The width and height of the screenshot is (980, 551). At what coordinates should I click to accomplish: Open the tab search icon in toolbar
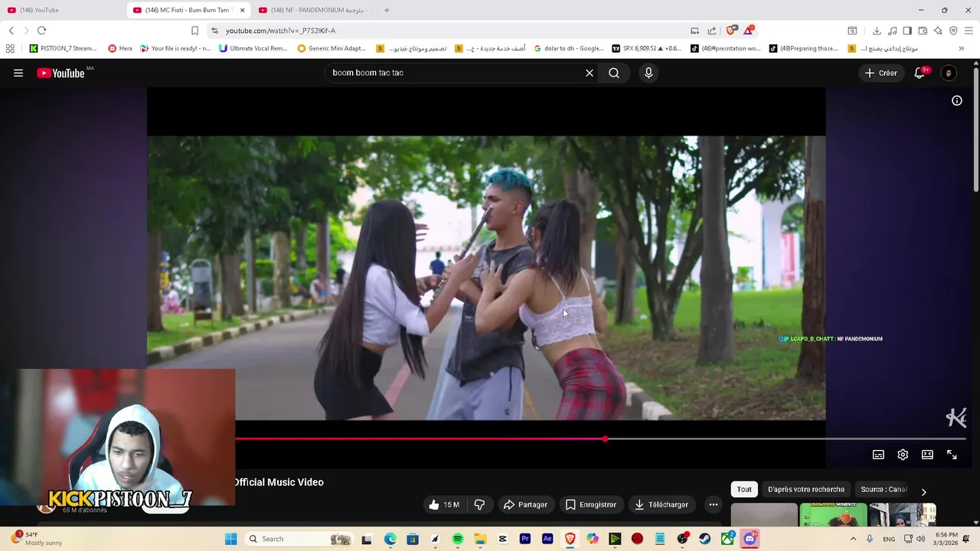point(852,31)
